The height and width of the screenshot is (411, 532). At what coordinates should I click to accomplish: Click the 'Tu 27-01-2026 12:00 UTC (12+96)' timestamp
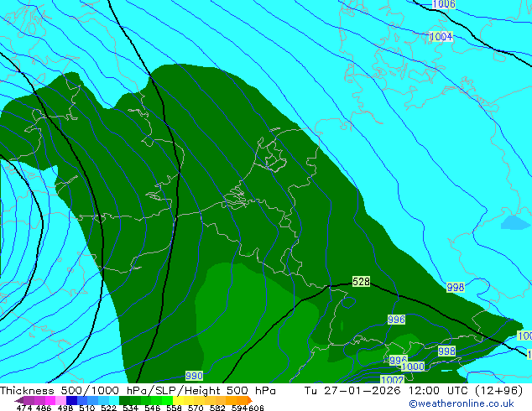414,391
